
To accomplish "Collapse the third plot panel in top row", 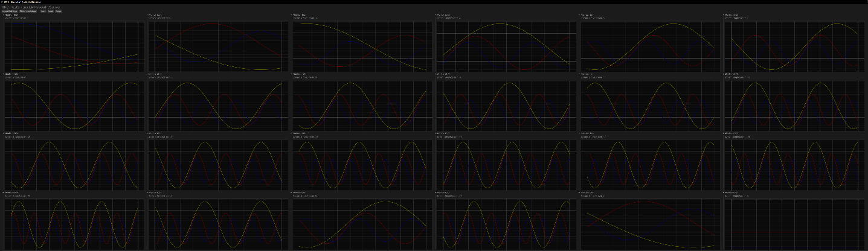I will click(x=292, y=14).
